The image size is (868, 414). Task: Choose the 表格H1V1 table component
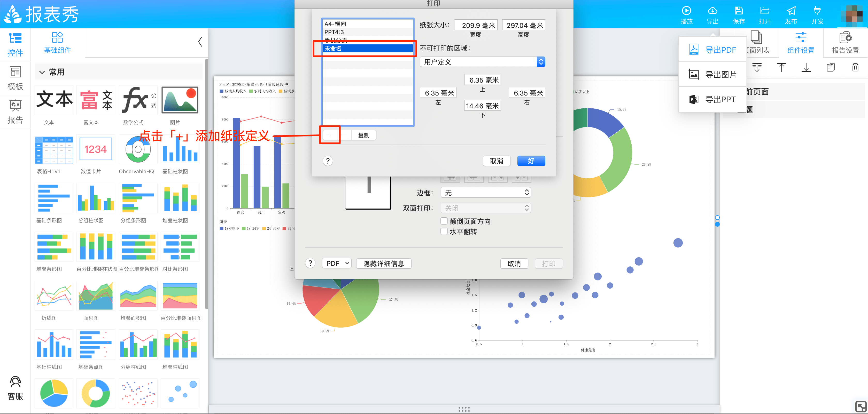coord(54,149)
